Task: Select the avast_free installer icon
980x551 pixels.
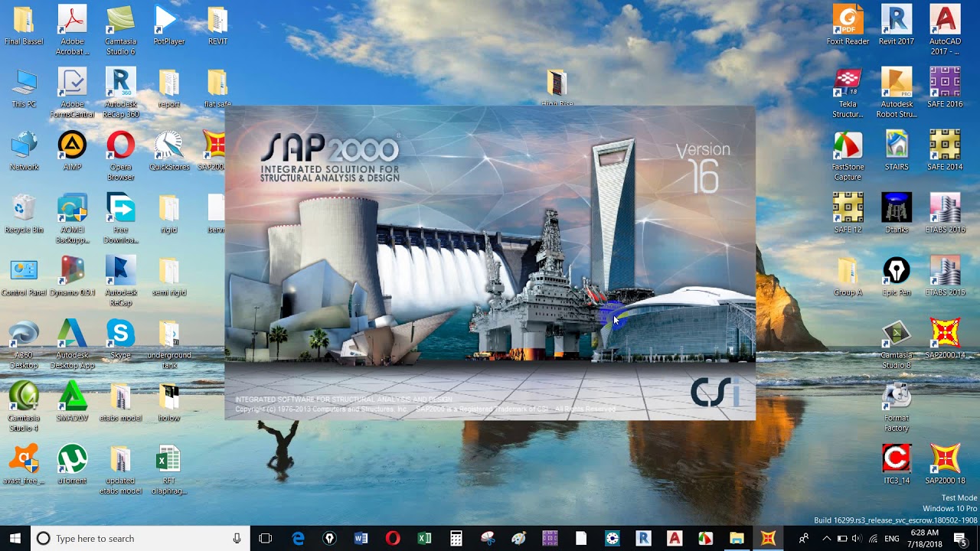Action: (24, 464)
